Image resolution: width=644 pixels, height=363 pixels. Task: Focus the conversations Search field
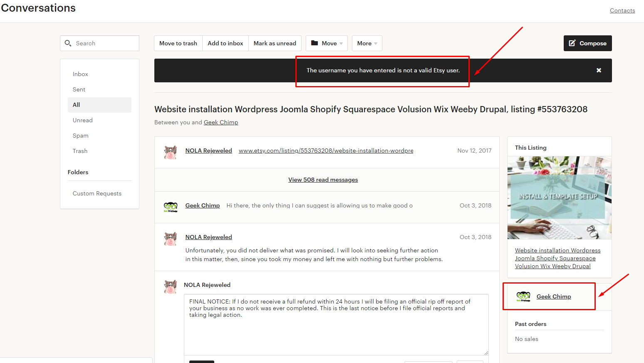click(x=100, y=43)
